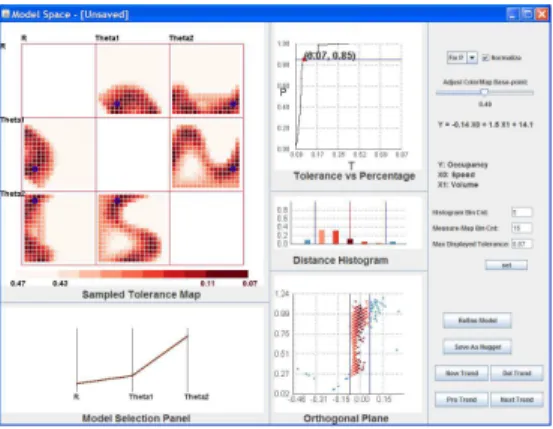This screenshot has height=429, width=553.
Task: Click the X0: Speed label
Action: 456,175
